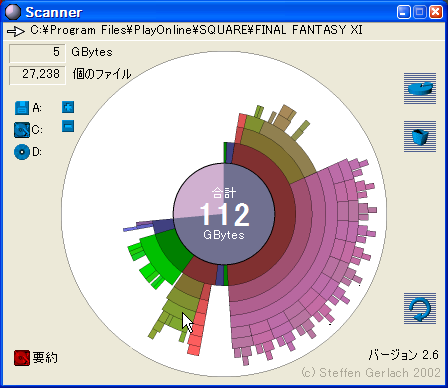Click the 5 GBytes size field

(37, 53)
